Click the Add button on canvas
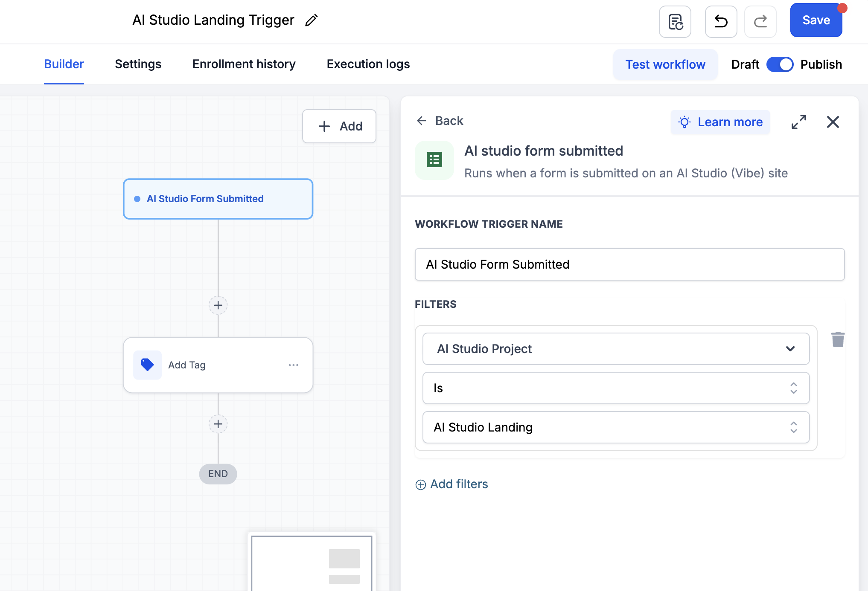The image size is (868, 591). tap(339, 126)
